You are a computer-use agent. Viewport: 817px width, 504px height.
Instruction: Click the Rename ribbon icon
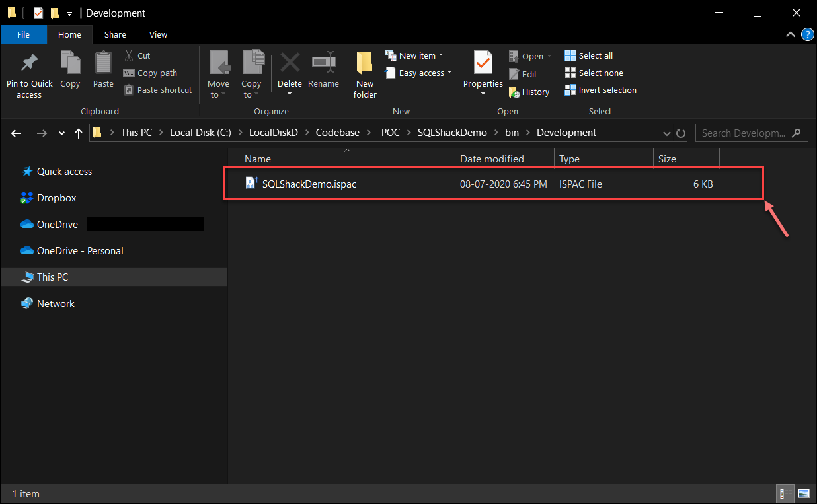tap(323, 63)
